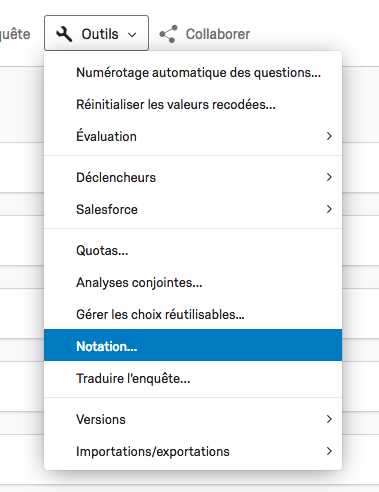Screen dimensions: 379x492
Task: Expand the Déclencheurs submenu chevron
Action: pyautogui.click(x=329, y=177)
